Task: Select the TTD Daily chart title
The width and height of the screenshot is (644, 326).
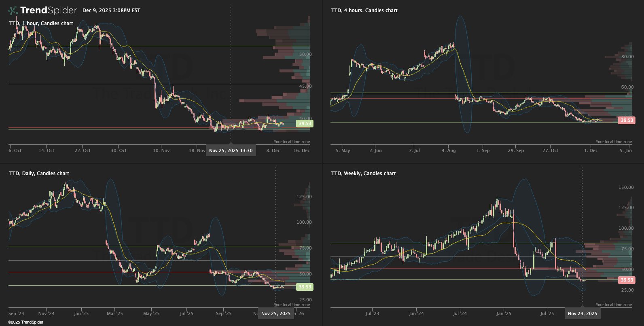Action: tap(39, 174)
